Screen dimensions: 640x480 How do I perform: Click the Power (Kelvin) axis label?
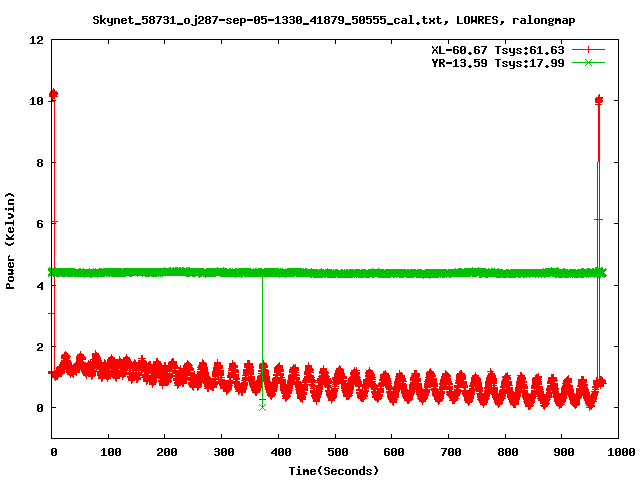(x=10, y=241)
